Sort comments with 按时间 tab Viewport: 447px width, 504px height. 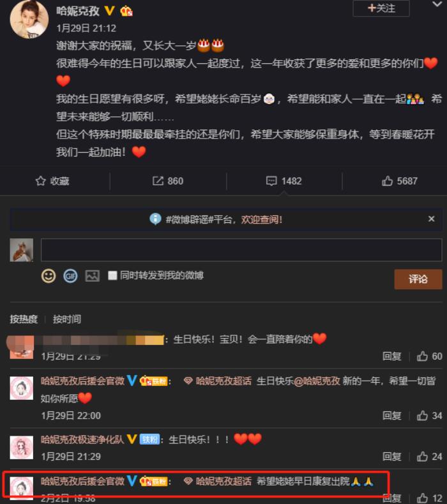tap(67, 319)
